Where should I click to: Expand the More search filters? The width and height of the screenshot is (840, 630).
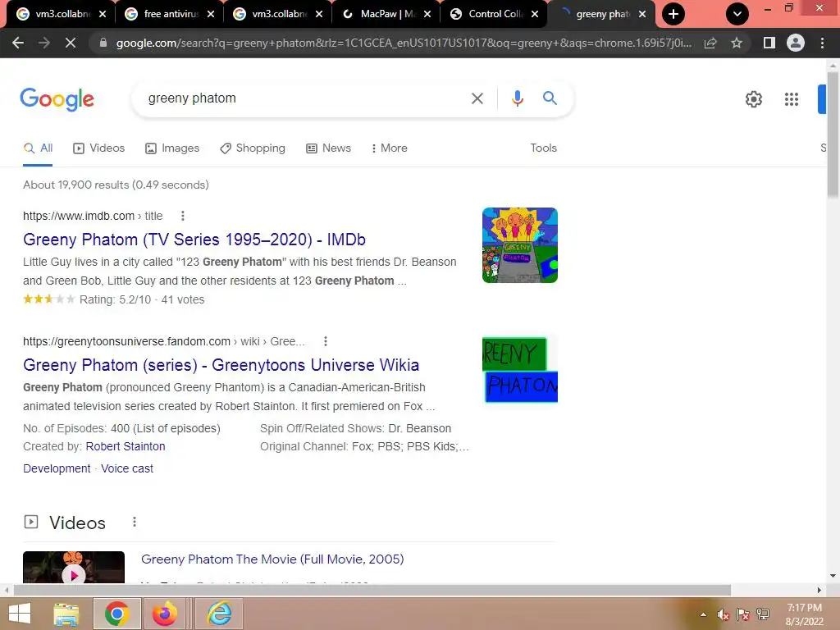390,148
